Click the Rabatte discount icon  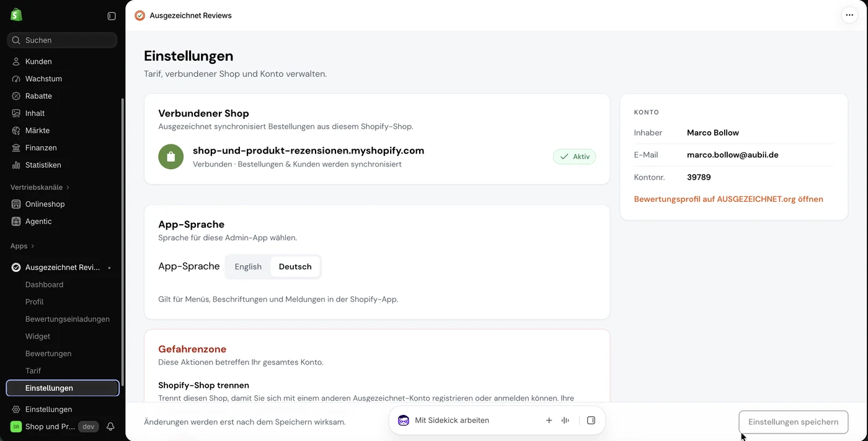pyautogui.click(x=16, y=96)
